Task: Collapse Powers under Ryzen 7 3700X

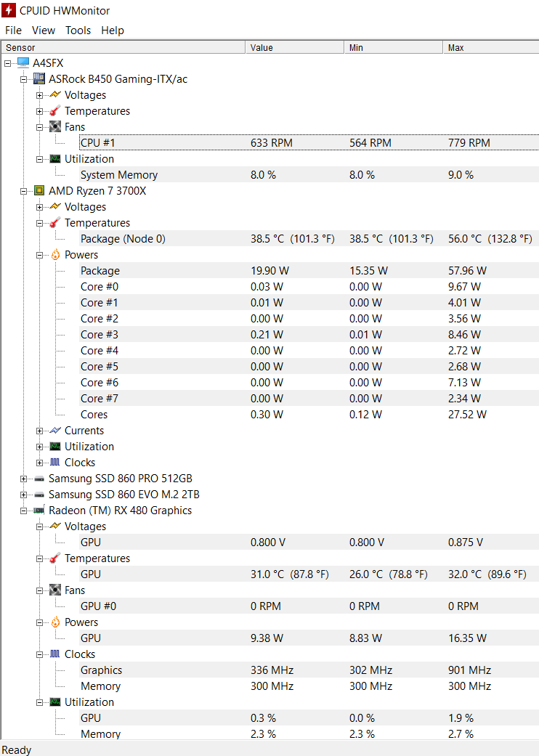Action: coord(39,255)
